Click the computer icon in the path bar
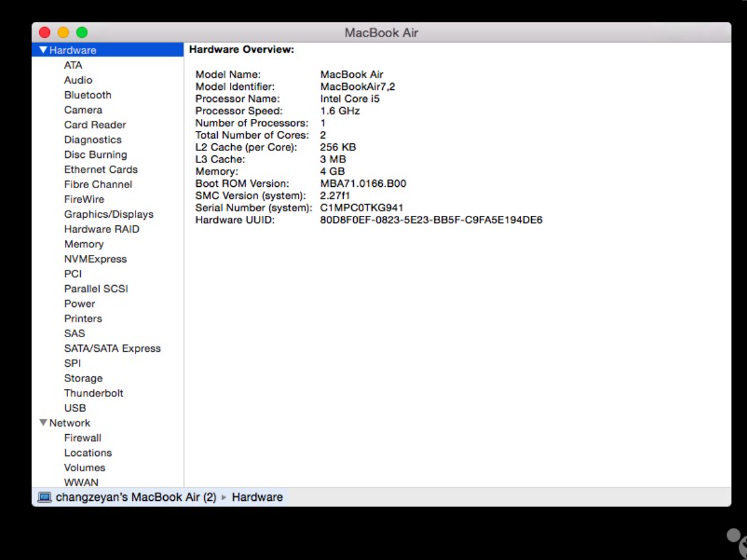This screenshot has width=747, height=560. [45, 497]
